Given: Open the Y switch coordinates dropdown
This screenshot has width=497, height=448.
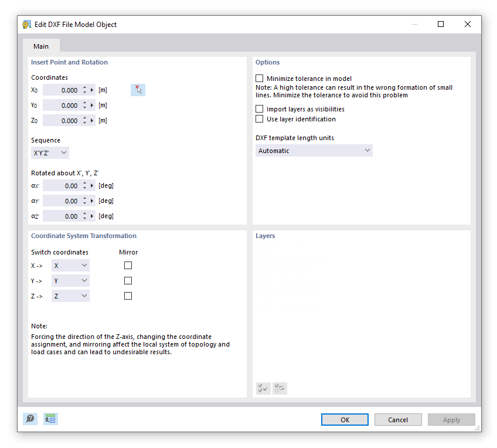Looking at the screenshot, I should (x=70, y=280).
